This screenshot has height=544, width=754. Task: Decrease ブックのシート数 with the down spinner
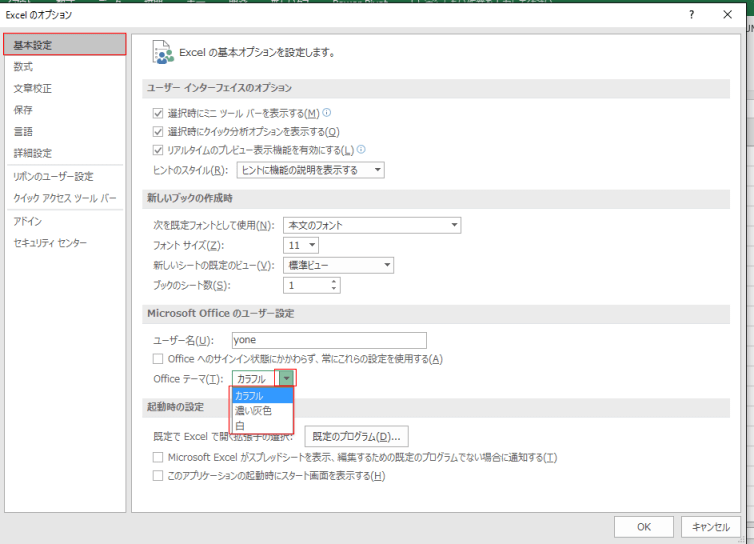pyautogui.click(x=334, y=289)
